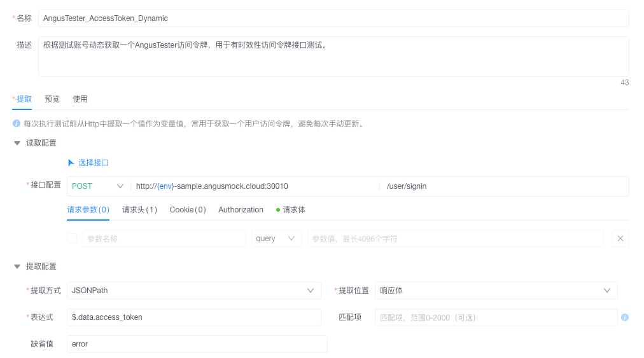Open the 请求体 tab
Screen dimensions: 644x358
(291, 210)
